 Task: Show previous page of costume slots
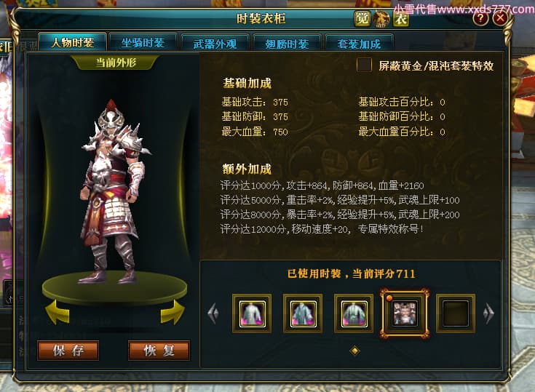pyautogui.click(x=213, y=313)
